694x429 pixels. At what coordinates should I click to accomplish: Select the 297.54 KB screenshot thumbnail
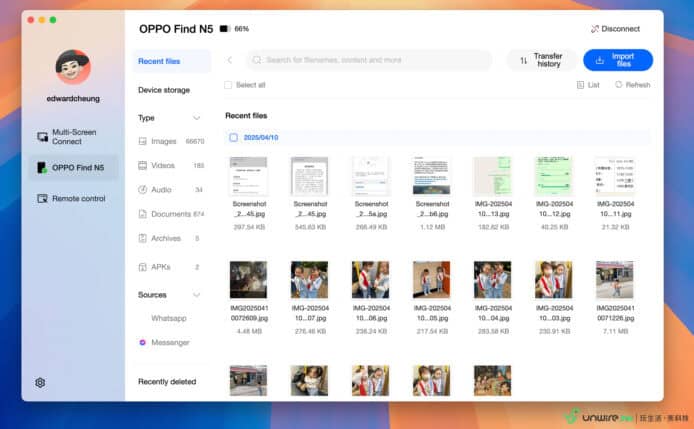[248, 176]
